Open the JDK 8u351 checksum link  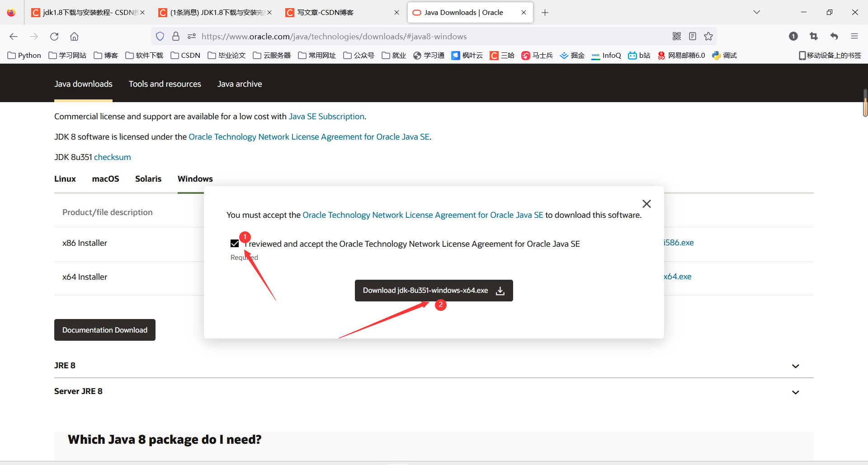pyautogui.click(x=113, y=157)
